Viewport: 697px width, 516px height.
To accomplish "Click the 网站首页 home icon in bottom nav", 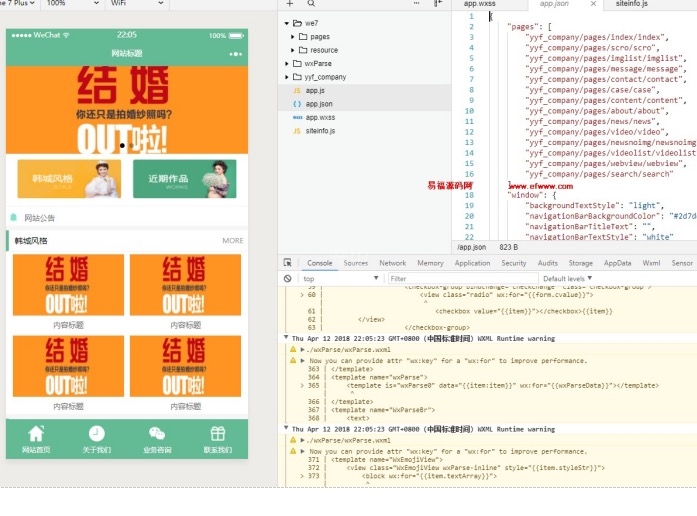I will pyautogui.click(x=36, y=434).
